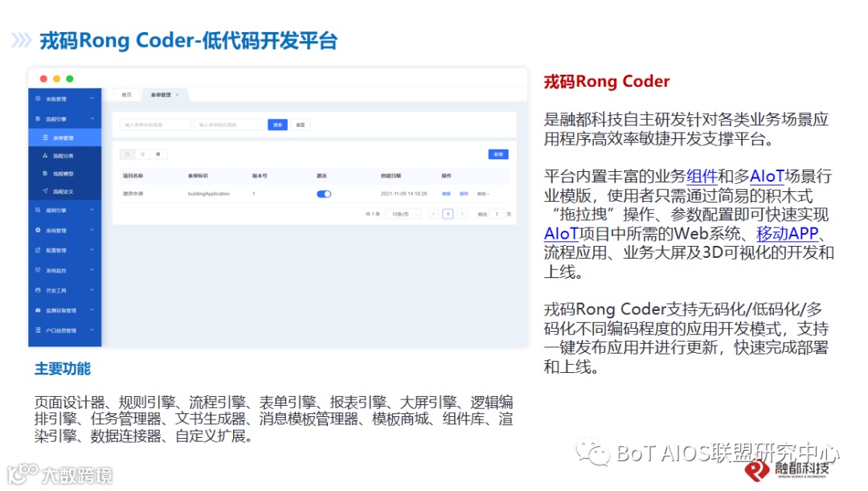
Task: Click the 审批管理 sidebar icon
Action: [x=39, y=99]
